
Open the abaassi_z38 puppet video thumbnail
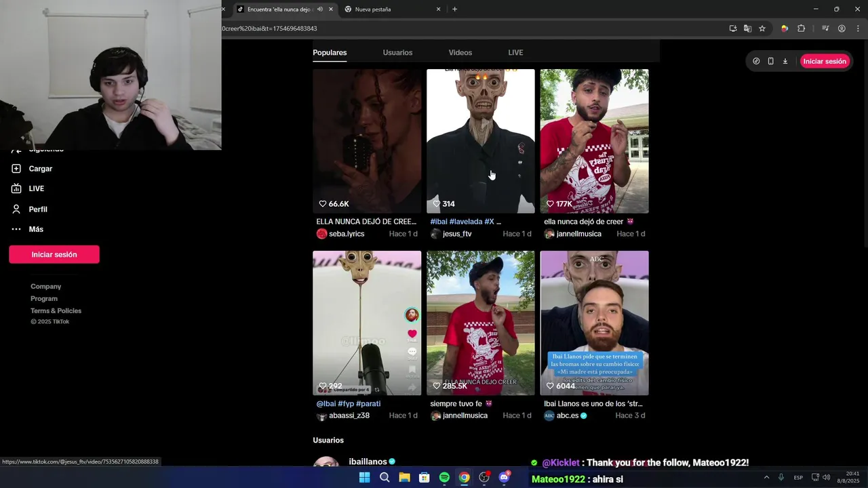(x=367, y=323)
